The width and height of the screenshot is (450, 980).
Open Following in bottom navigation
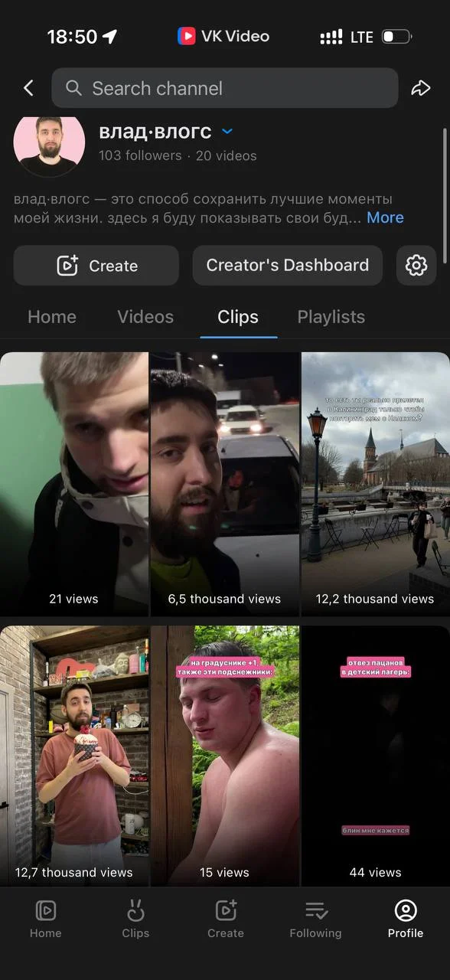(x=315, y=919)
